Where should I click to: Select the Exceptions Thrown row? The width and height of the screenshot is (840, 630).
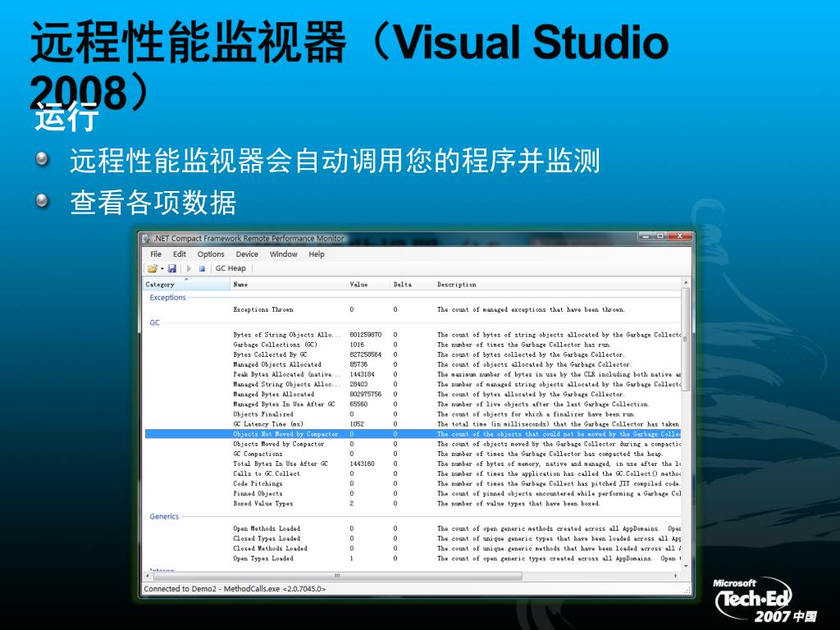pos(413,309)
